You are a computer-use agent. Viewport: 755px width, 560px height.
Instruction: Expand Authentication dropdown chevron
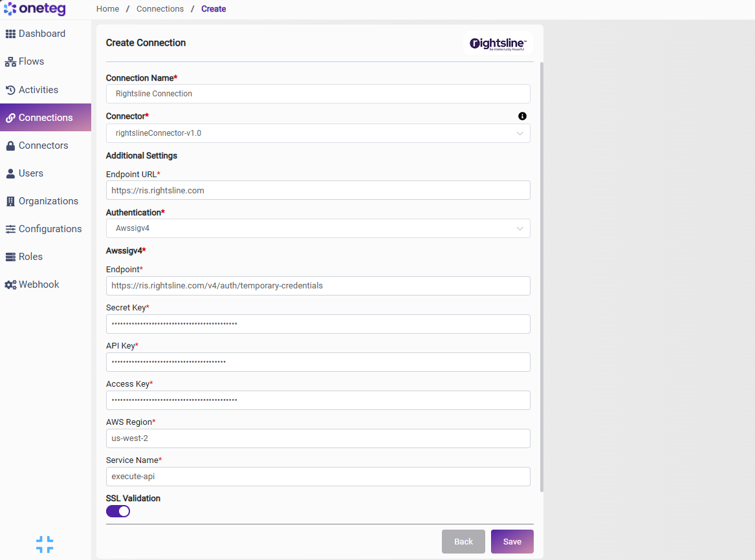click(520, 228)
